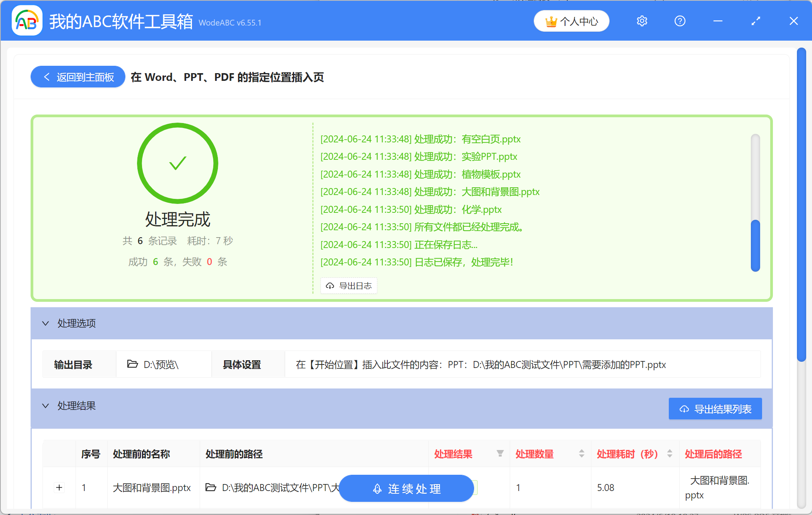The width and height of the screenshot is (812, 515).
Task: Collapse the 处理选项 section
Action: [x=46, y=323]
